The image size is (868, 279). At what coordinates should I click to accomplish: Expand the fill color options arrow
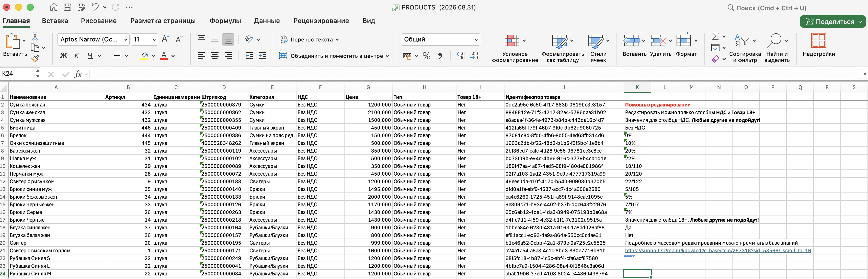coord(153,56)
